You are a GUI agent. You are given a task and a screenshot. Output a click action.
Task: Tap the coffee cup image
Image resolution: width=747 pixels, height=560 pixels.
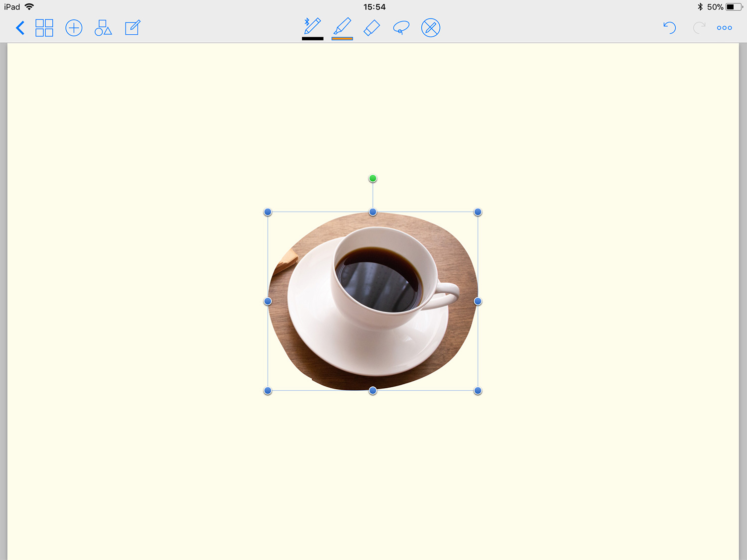pos(373,301)
